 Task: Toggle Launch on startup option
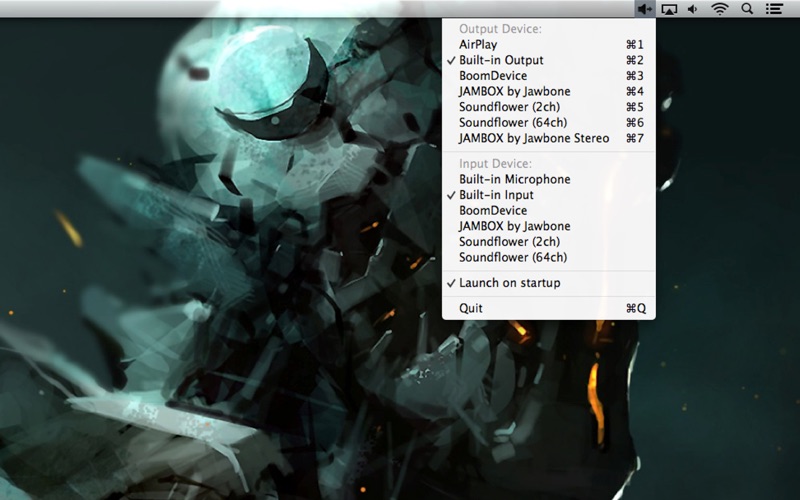[x=548, y=283]
